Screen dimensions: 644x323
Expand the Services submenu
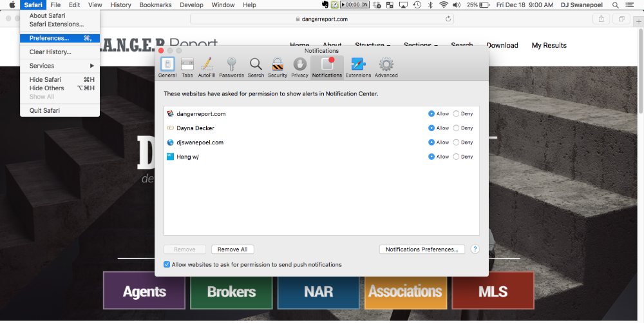click(x=60, y=66)
